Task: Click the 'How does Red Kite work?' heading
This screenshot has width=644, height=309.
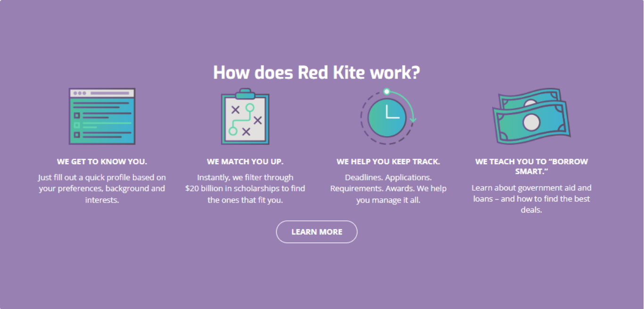Action: pos(317,73)
